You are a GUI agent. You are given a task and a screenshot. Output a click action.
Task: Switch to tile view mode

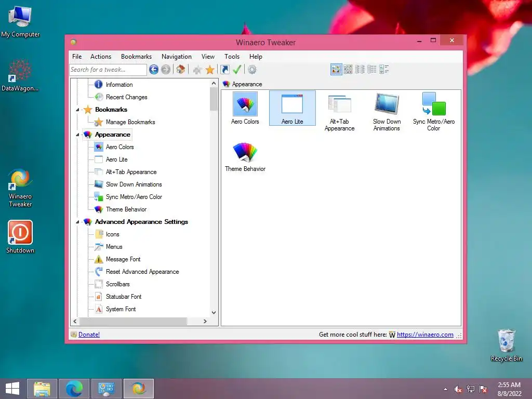click(384, 70)
